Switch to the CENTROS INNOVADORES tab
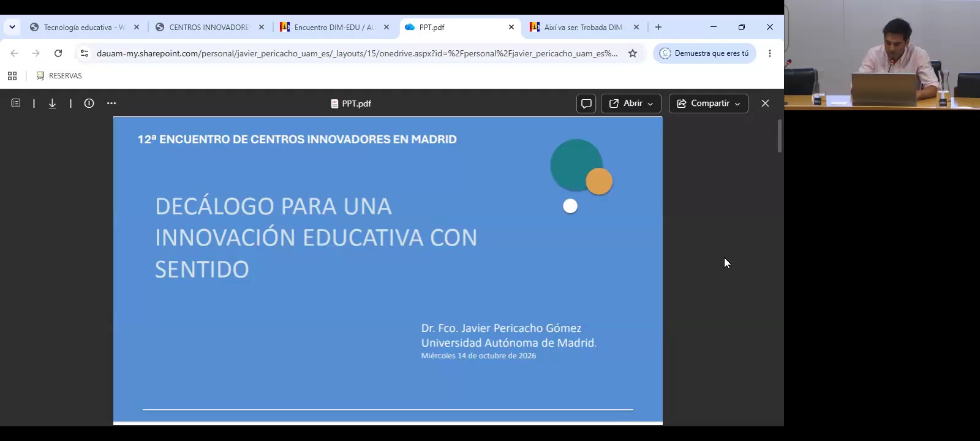 [x=210, y=28]
